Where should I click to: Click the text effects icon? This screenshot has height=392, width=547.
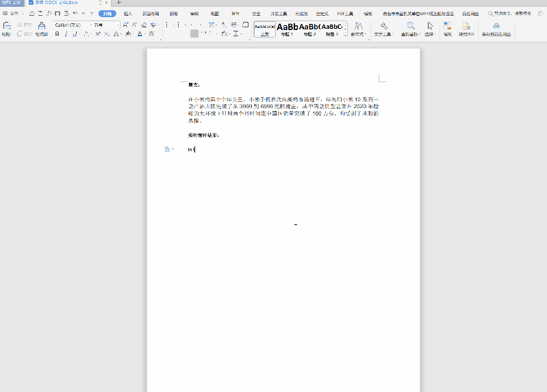tap(116, 34)
